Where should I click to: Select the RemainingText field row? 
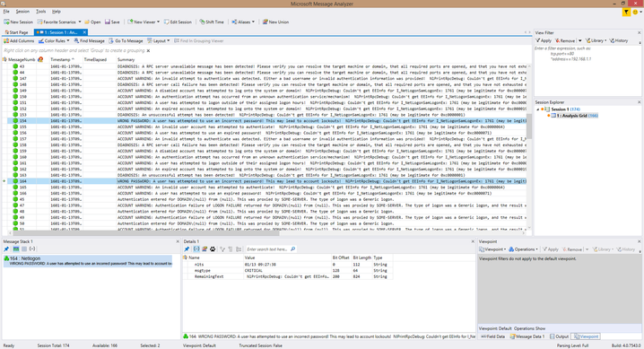click(x=287, y=276)
